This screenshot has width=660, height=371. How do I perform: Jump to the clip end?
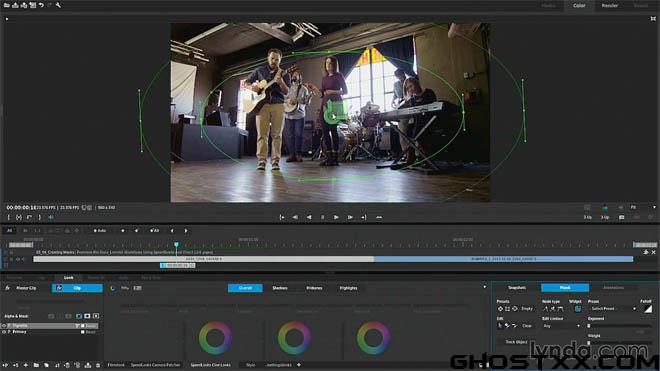point(364,217)
